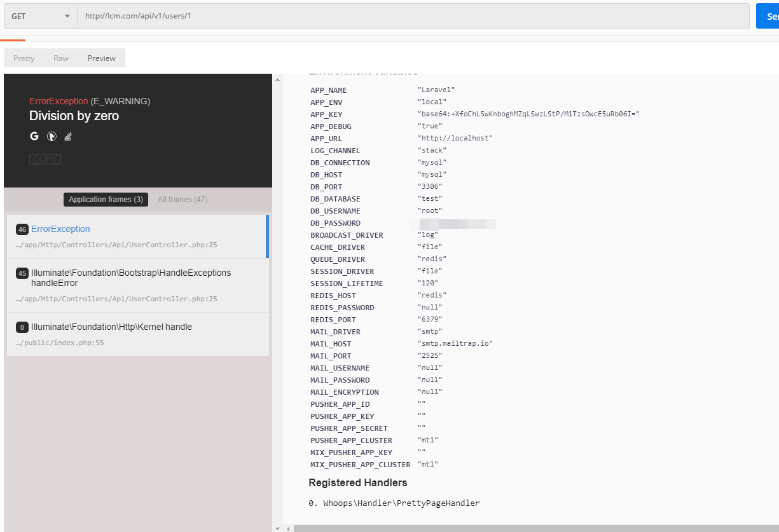The image size is (779, 532).
Task: Click the MIX_PUSHER_APP_KEY variable label
Action: coord(352,453)
